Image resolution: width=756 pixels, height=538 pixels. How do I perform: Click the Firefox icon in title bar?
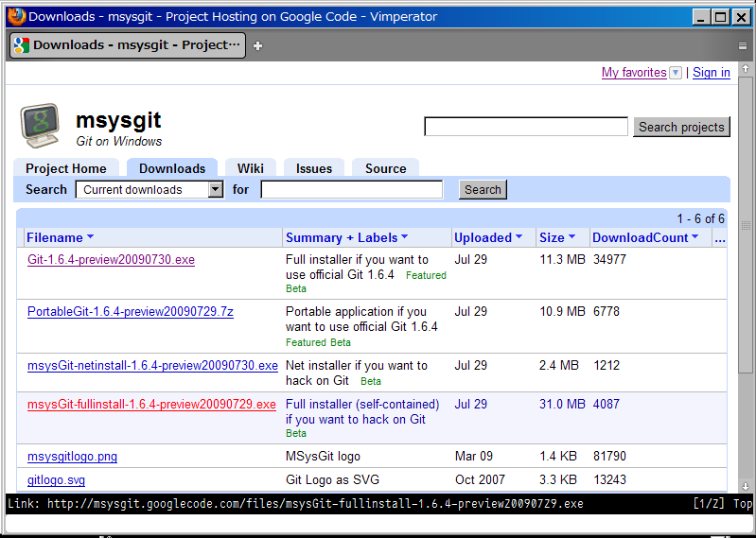[x=16, y=17]
